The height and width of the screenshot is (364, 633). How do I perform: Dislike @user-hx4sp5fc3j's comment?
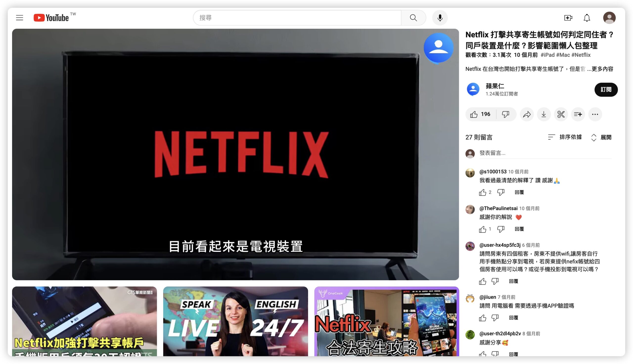coord(495,281)
